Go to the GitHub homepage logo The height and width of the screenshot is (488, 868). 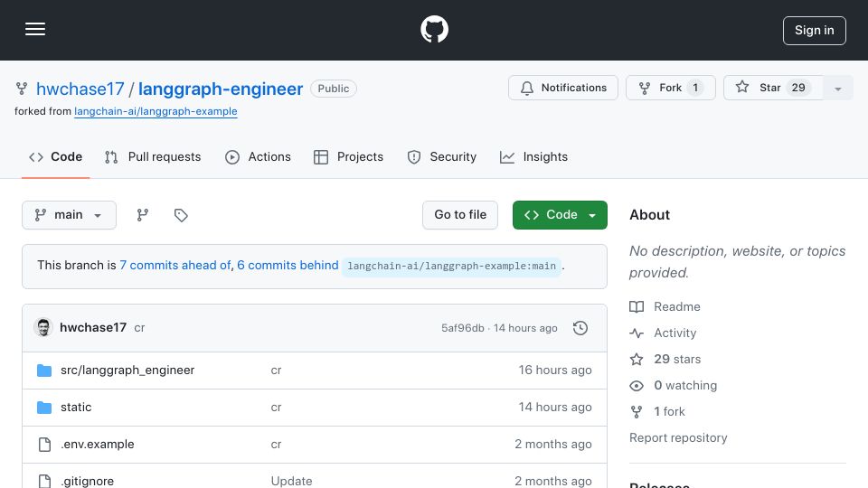point(434,29)
